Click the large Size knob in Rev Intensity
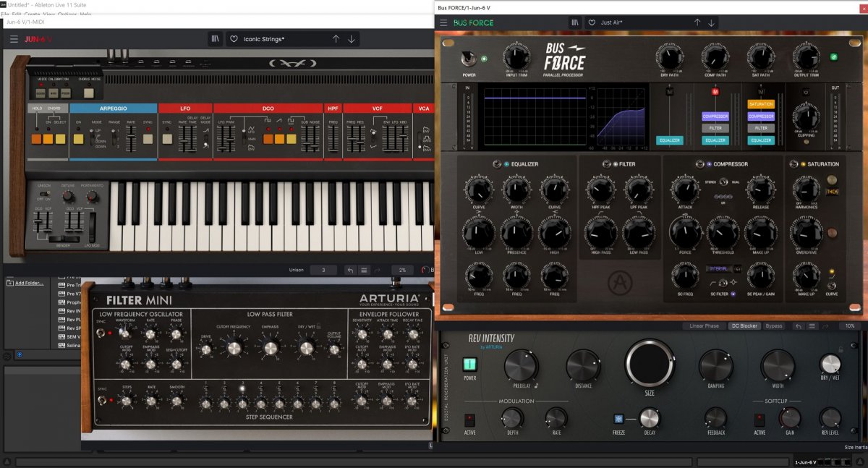The width and height of the screenshot is (868, 468). (x=649, y=362)
